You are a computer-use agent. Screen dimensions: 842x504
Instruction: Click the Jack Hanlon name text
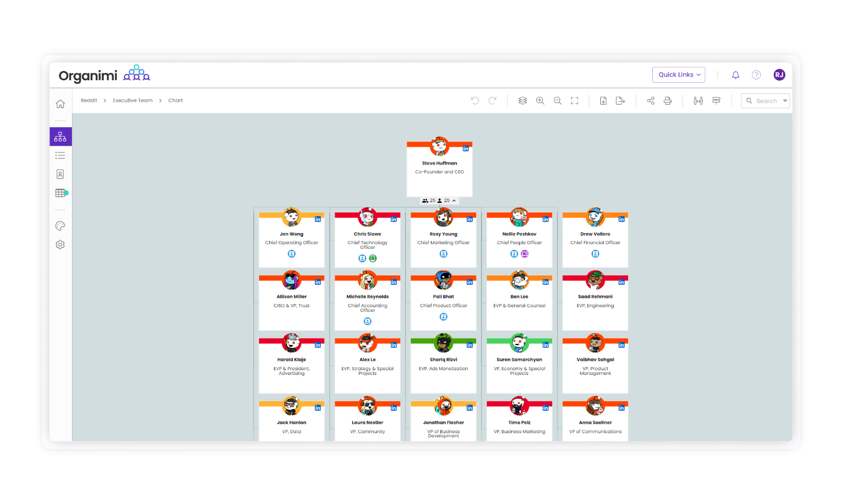[x=292, y=423]
